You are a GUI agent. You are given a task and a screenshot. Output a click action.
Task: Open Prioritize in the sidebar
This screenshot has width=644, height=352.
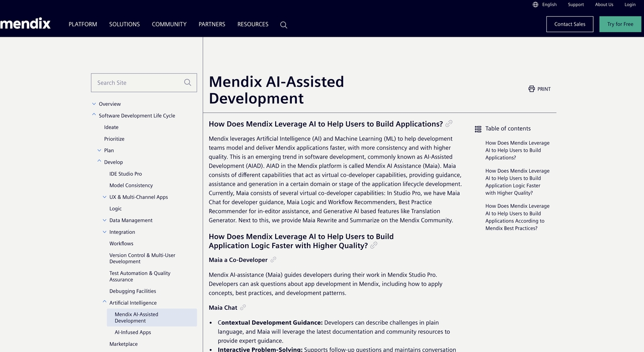(x=114, y=139)
